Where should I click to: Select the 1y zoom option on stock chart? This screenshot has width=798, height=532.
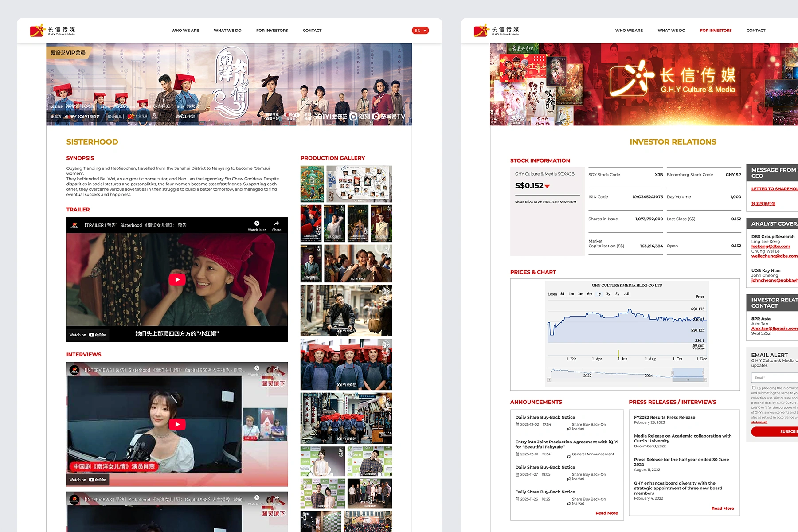pyautogui.click(x=599, y=294)
